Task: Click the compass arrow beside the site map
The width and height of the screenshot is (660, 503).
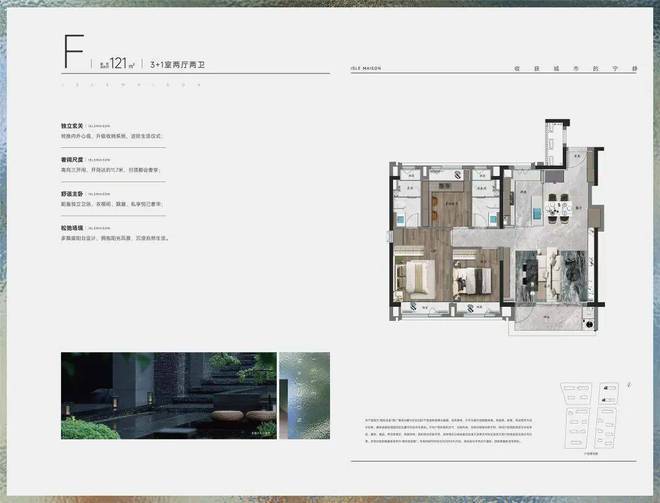Action: coord(629,384)
